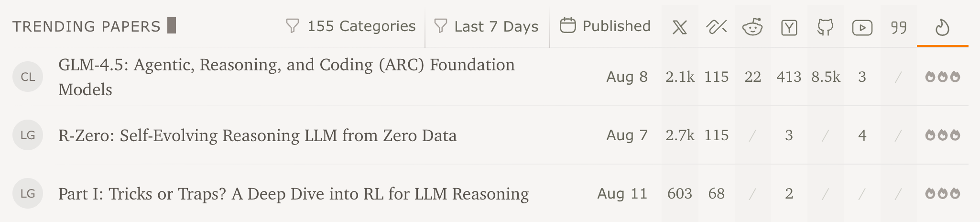Click the LG badge beside R-Zero
The image size is (980, 222).
28,135
